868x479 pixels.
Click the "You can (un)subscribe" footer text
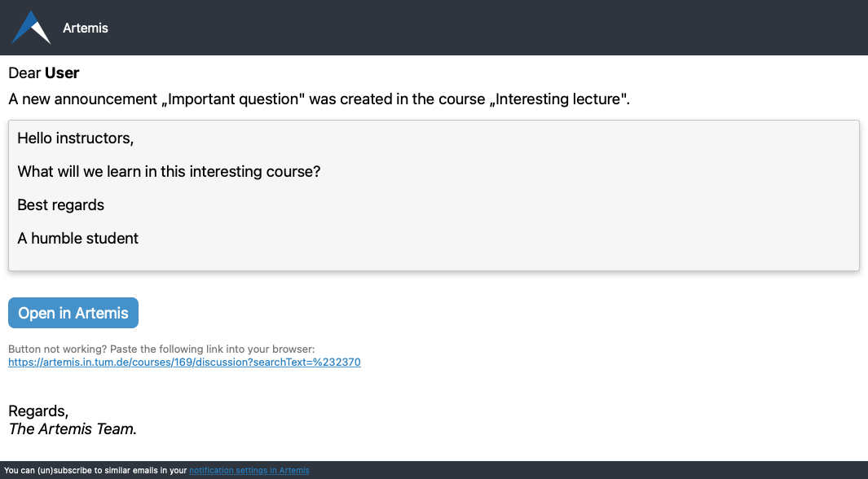point(95,471)
